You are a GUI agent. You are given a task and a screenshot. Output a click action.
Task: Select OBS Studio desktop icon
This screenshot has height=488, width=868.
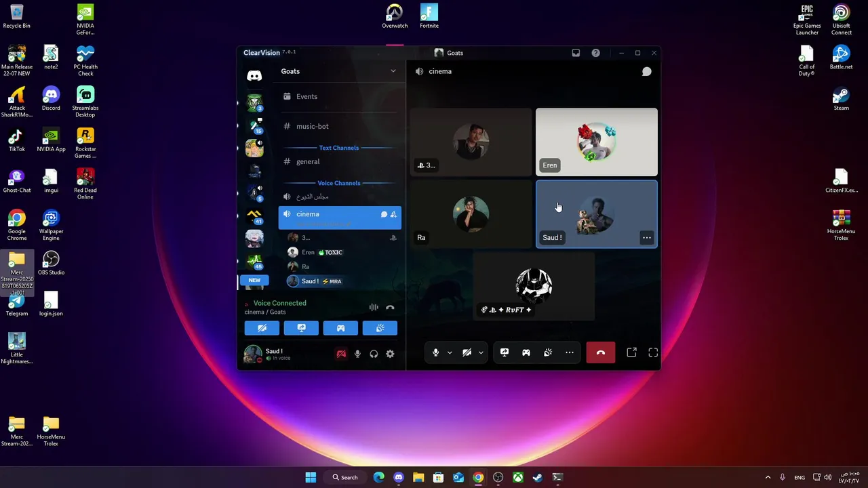pyautogui.click(x=51, y=263)
